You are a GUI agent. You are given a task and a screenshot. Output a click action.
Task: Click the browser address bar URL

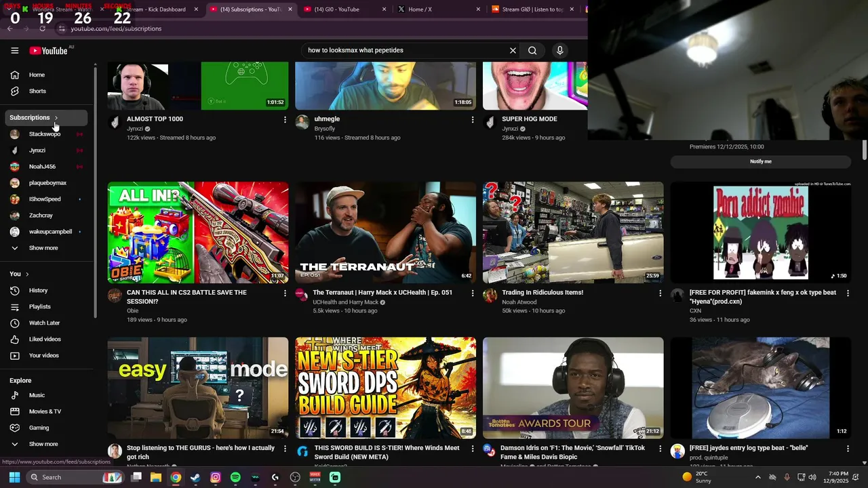[x=116, y=28]
